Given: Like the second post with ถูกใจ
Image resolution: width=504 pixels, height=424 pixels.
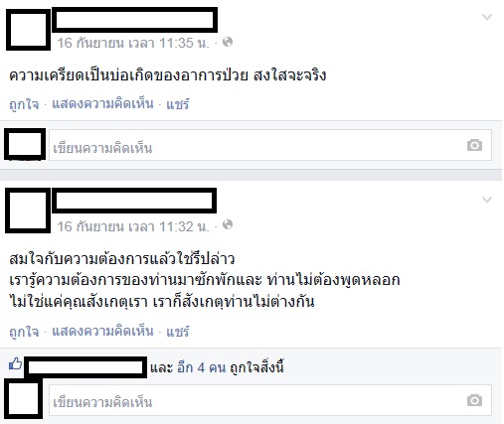Looking at the screenshot, I should [24, 332].
